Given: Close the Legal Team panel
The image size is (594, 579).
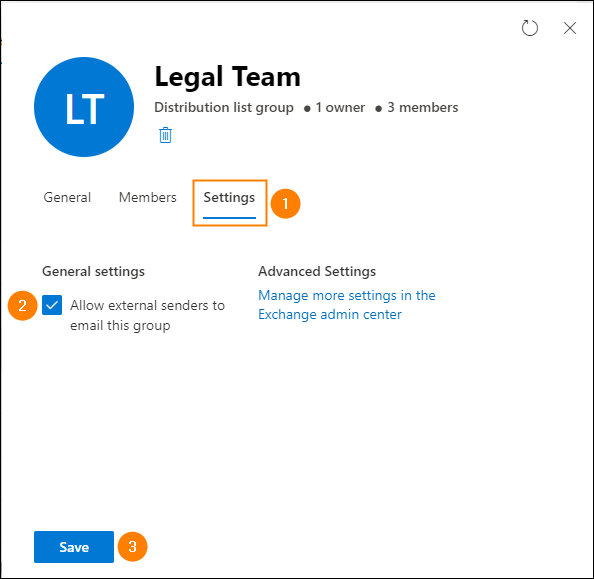Looking at the screenshot, I should click(569, 28).
